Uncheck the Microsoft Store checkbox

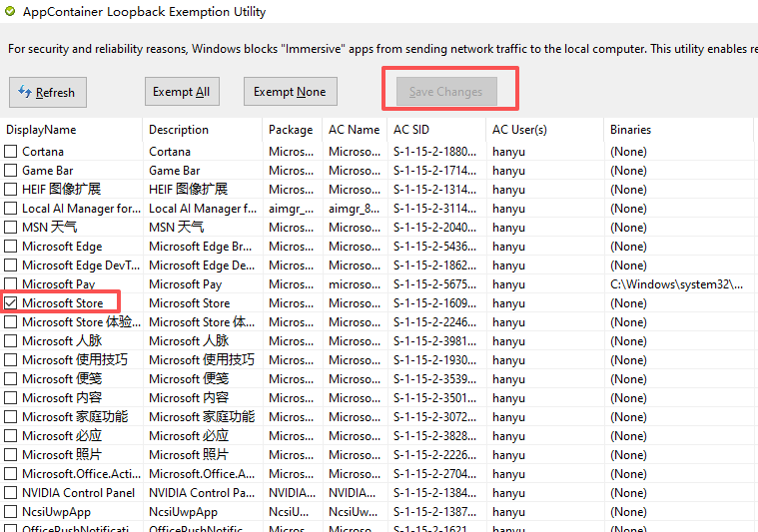pyautogui.click(x=10, y=303)
